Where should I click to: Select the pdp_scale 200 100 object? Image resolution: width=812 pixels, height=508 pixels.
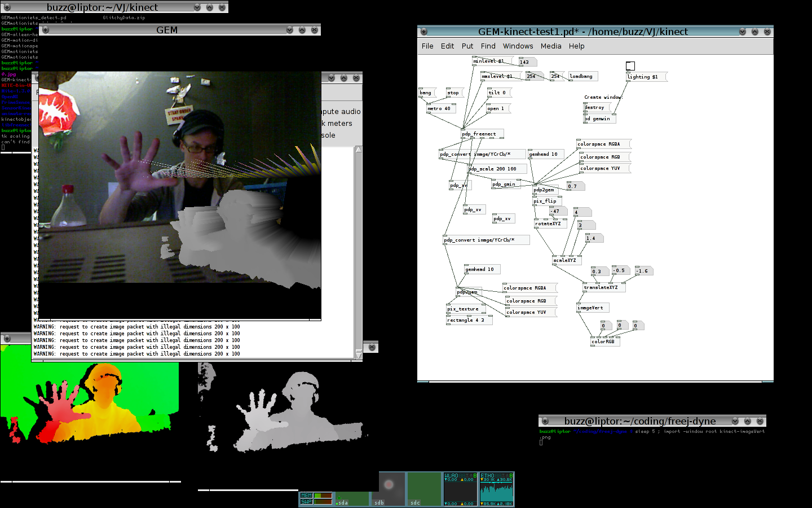[498, 169]
